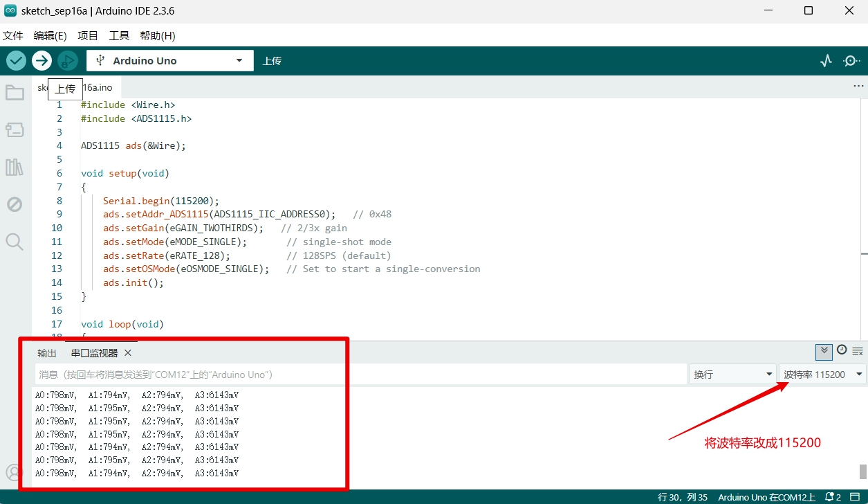Image resolution: width=868 pixels, height=504 pixels.
Task: Open the 换行 line ending dropdown
Action: [732, 375]
